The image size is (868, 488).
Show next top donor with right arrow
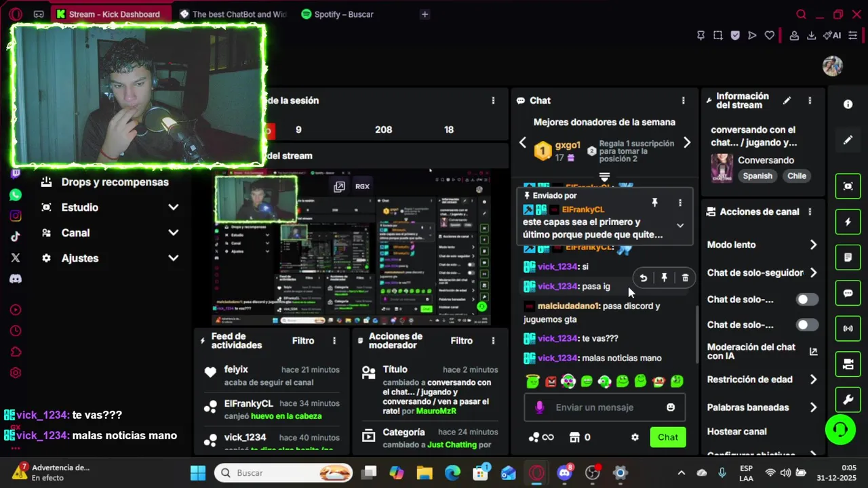pyautogui.click(x=687, y=142)
